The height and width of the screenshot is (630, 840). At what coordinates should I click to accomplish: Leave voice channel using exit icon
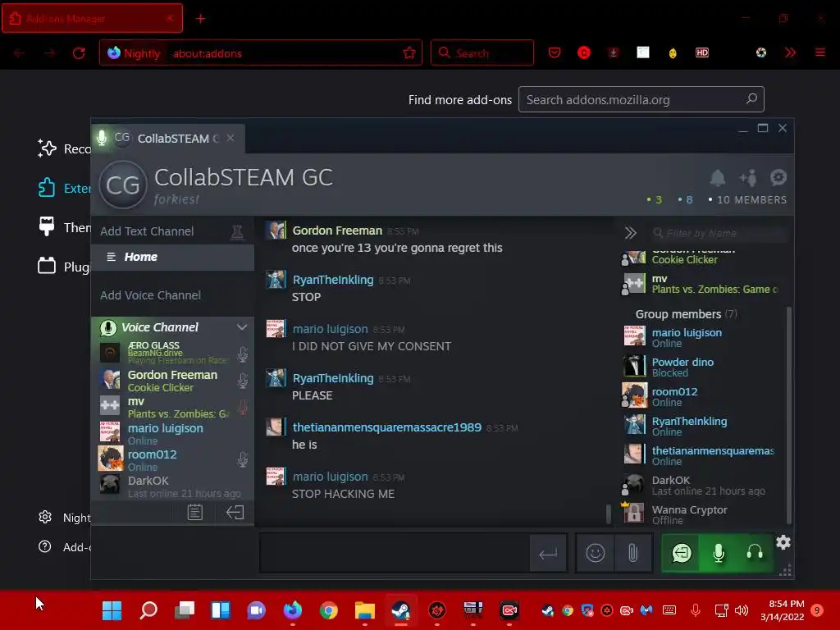coord(235,512)
